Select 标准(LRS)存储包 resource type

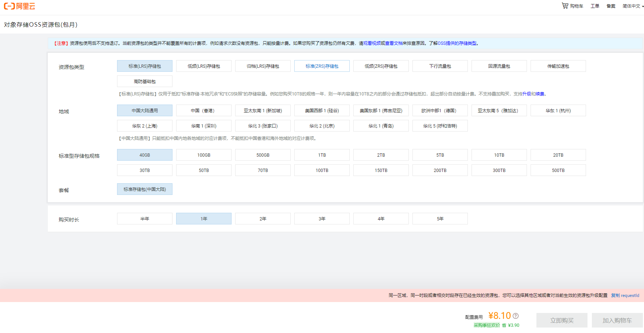click(x=145, y=66)
